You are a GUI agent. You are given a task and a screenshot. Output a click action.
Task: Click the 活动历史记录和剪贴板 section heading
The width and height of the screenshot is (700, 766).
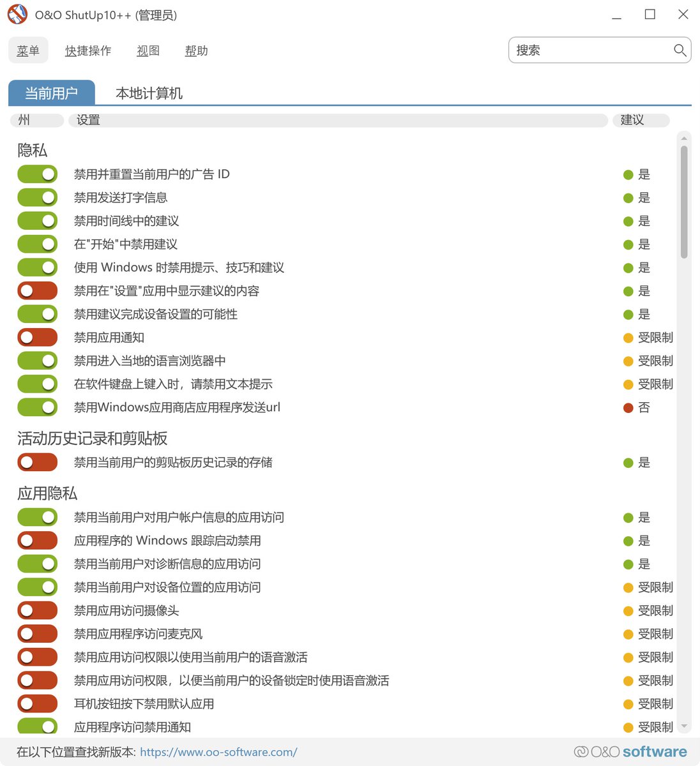pos(93,439)
